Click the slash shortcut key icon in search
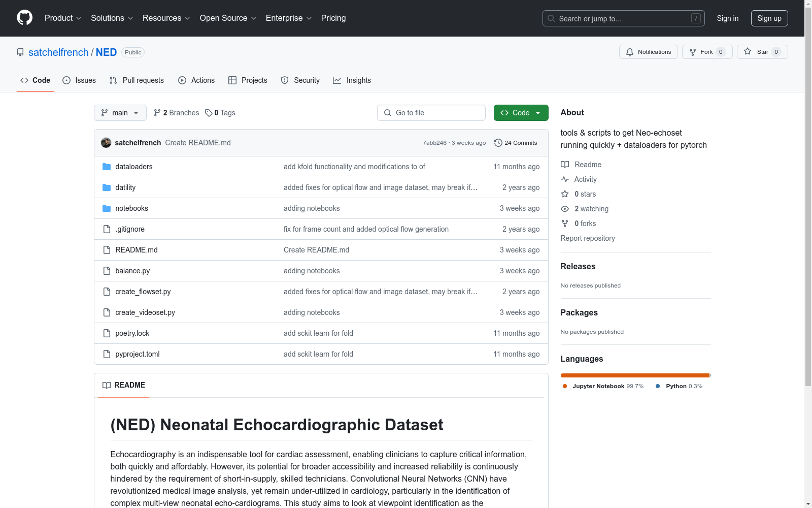Screen dimensions: 812x508 point(696,18)
